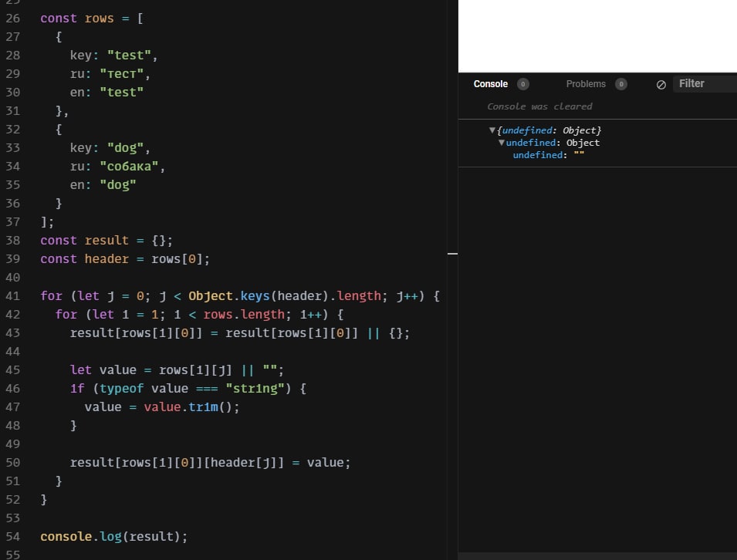
Task: Click the Problems tab count badge
Action: [621, 84]
